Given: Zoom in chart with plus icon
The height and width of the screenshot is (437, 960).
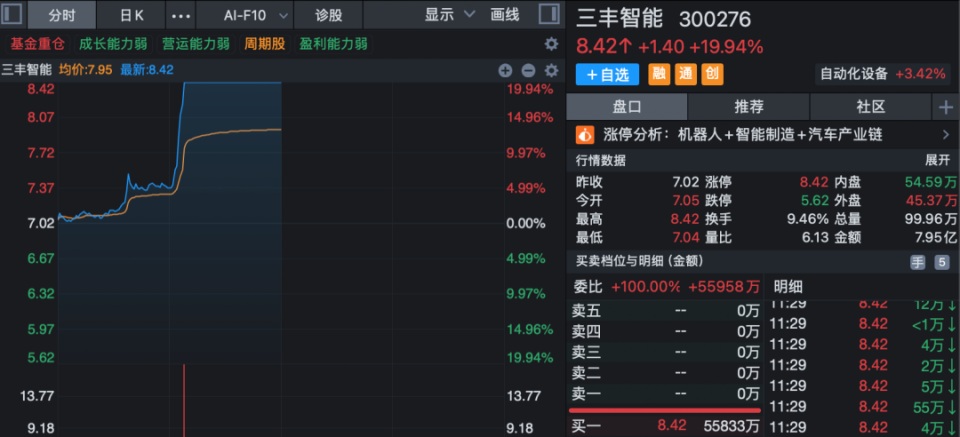Looking at the screenshot, I should point(505,70).
